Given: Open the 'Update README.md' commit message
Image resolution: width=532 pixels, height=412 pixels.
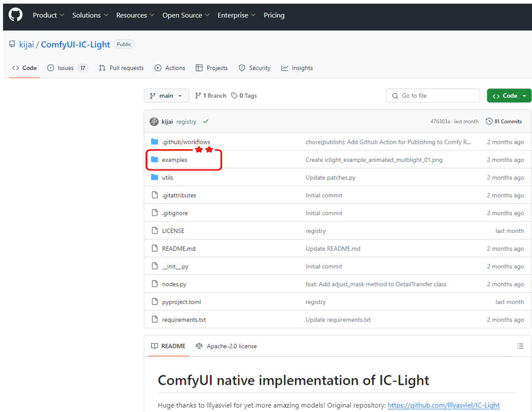Looking at the screenshot, I should [x=333, y=249].
